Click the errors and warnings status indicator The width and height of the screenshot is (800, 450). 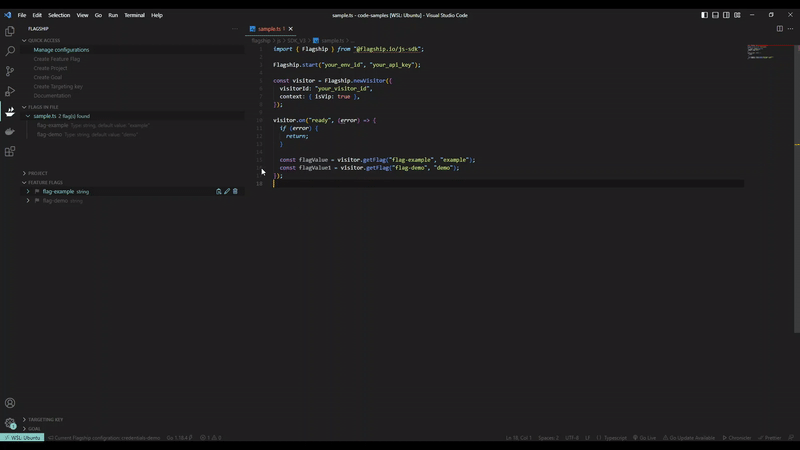pos(210,438)
